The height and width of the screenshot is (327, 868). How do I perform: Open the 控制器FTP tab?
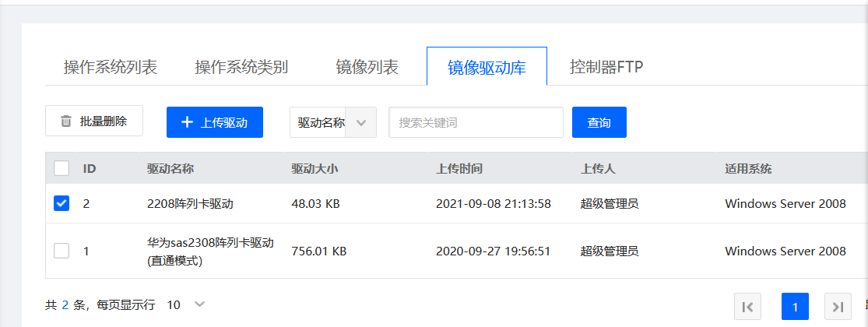coord(606,67)
